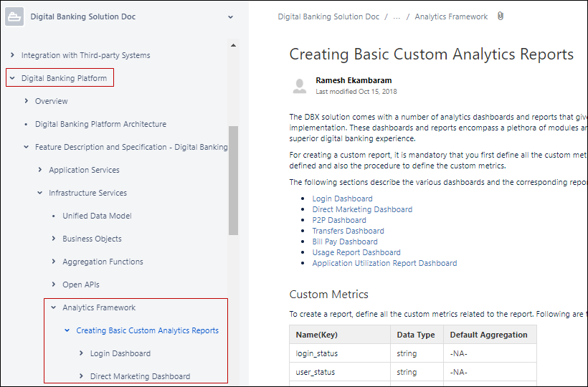The image size is (588, 387).
Task: Click the attachments paperclip icon
Action: tap(501, 16)
